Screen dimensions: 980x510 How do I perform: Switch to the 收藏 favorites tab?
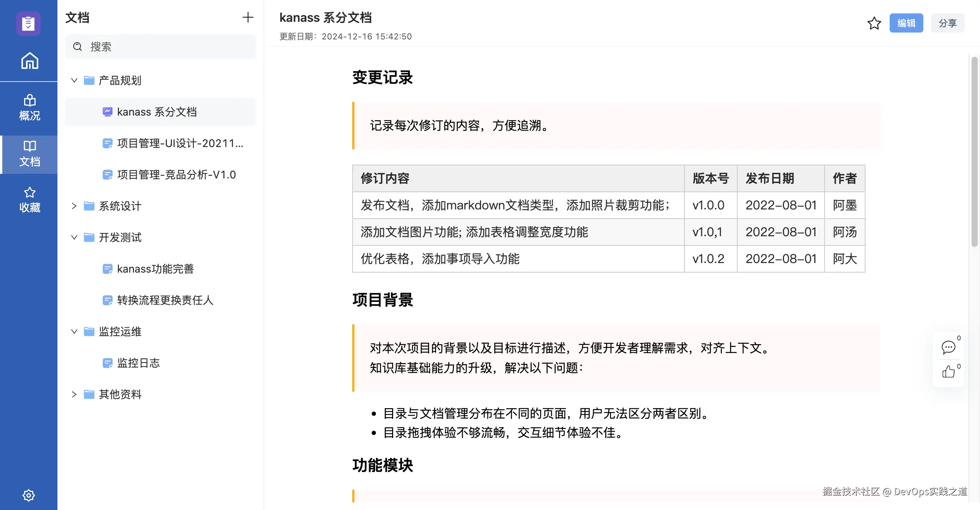click(x=29, y=199)
